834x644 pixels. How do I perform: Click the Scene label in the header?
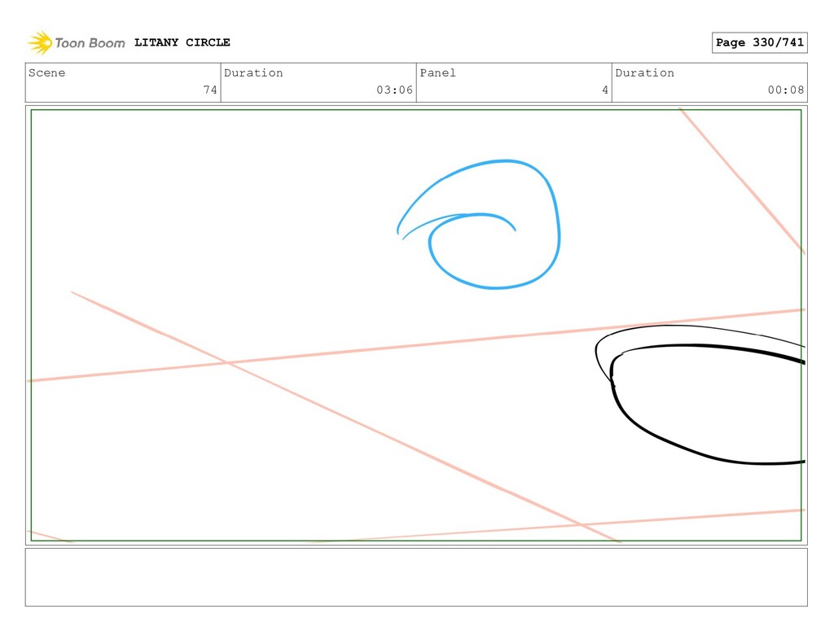(46, 72)
